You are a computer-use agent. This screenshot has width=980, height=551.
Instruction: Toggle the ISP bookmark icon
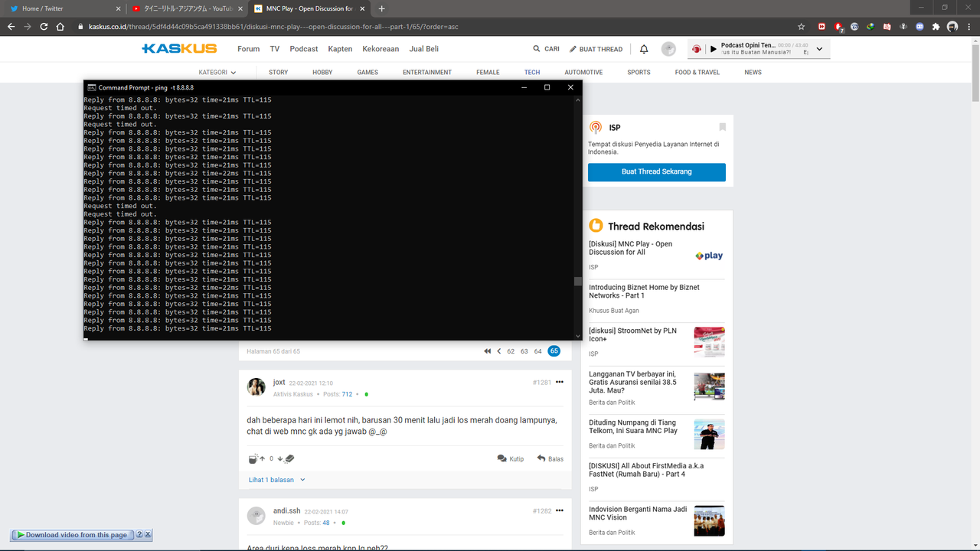click(722, 127)
